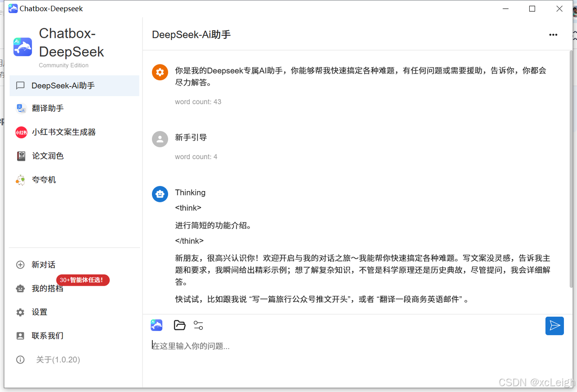Screen dimensions: 577x392
Task: Open conversation settings sliders icon above input
Action: click(198, 325)
